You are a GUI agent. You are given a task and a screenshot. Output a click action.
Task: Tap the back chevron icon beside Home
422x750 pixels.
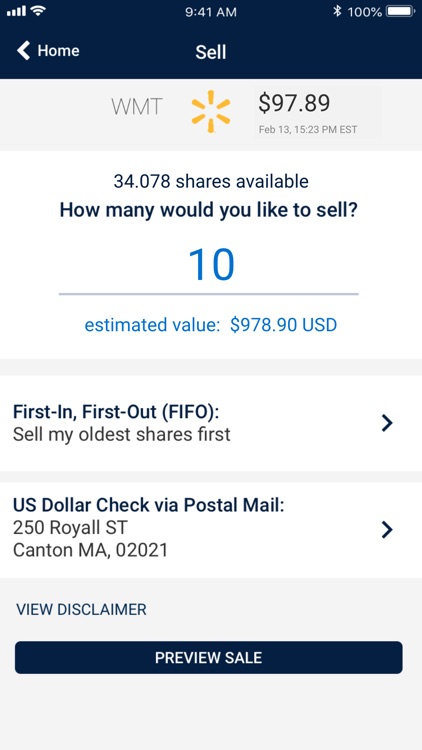tap(23, 50)
